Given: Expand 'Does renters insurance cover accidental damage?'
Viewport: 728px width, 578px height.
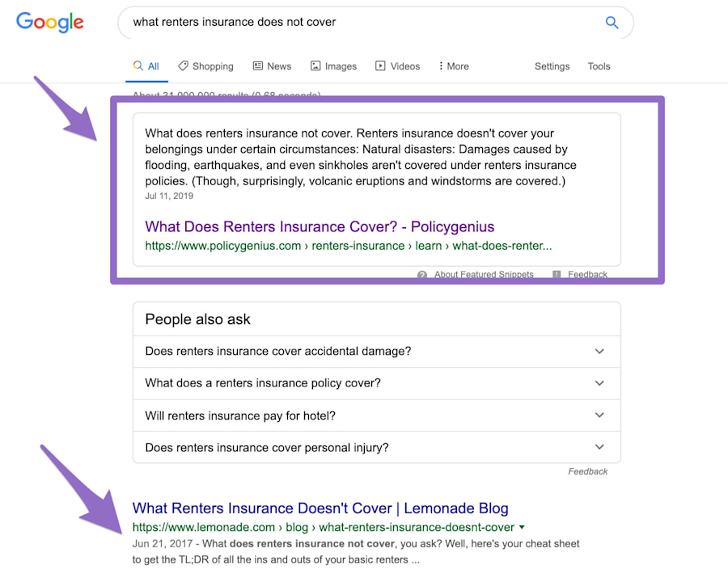Looking at the screenshot, I should pyautogui.click(x=599, y=351).
